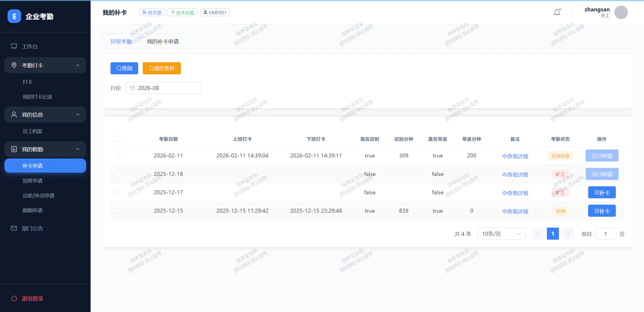The width and height of the screenshot is (644, 312).
Task: Check the row for 2025-12-15
Action: click(118, 211)
